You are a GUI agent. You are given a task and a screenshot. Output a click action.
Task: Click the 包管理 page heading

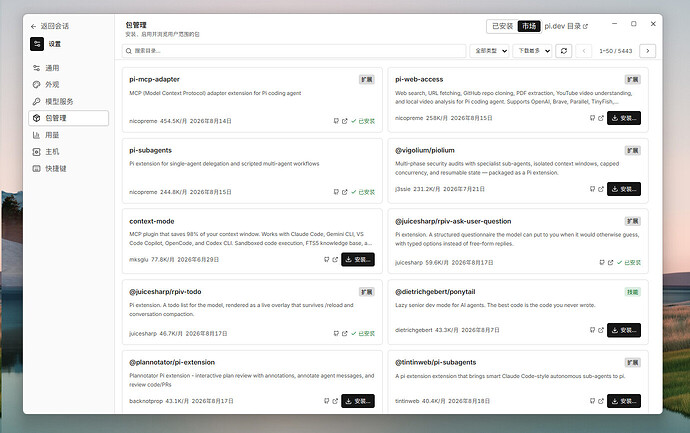point(136,25)
